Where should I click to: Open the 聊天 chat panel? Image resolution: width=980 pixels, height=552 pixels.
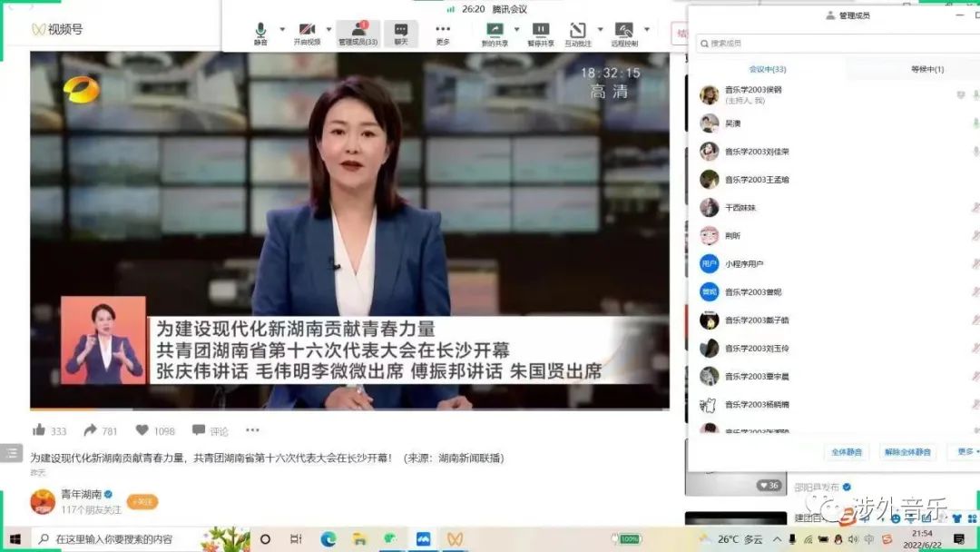401,34
